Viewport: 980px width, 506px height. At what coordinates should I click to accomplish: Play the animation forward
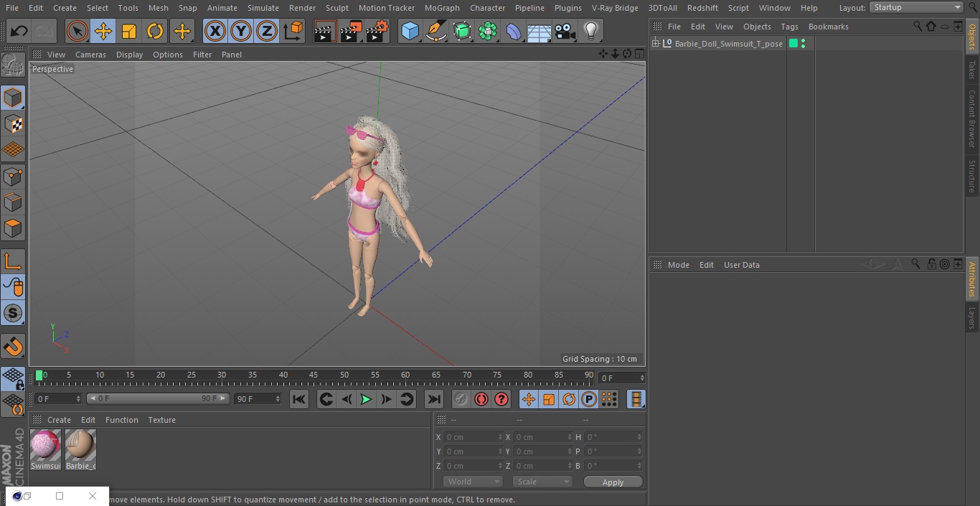pyautogui.click(x=366, y=399)
